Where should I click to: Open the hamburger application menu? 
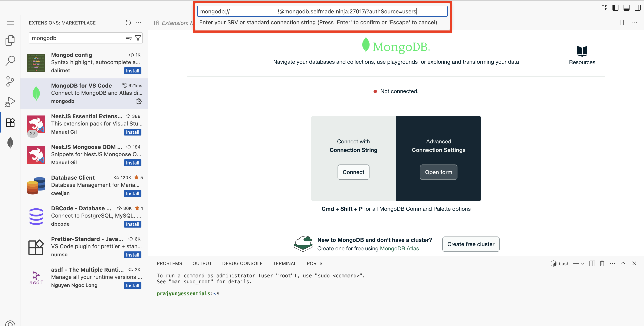pyautogui.click(x=10, y=23)
